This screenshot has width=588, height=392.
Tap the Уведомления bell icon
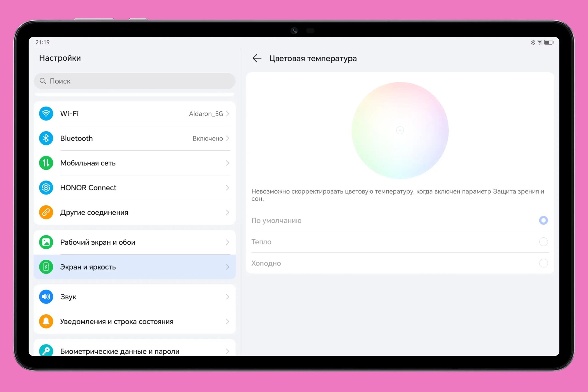point(46,321)
